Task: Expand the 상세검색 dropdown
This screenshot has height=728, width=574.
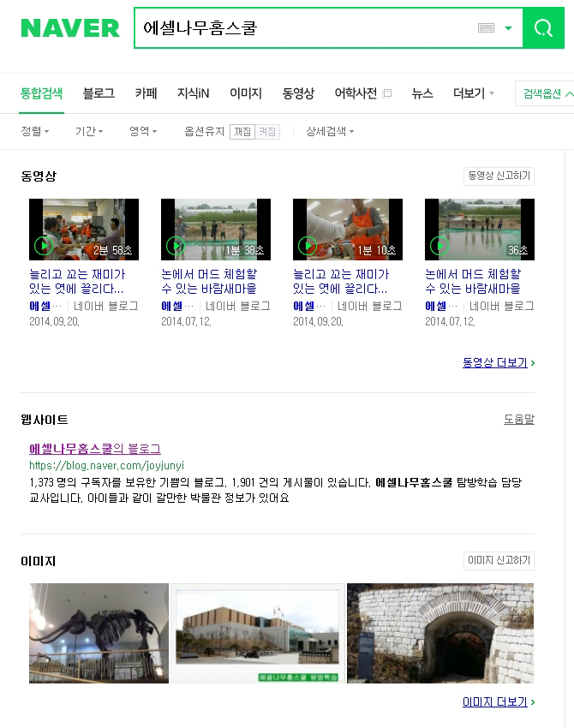Action: pyautogui.click(x=330, y=131)
